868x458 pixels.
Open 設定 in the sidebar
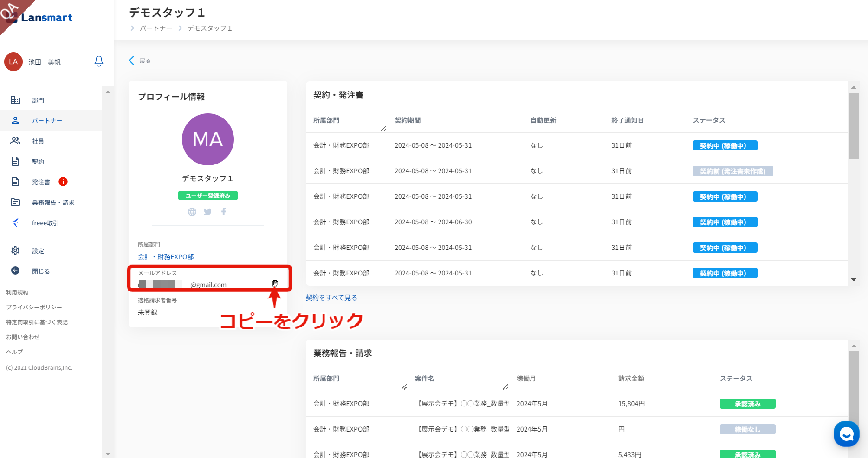pos(38,251)
